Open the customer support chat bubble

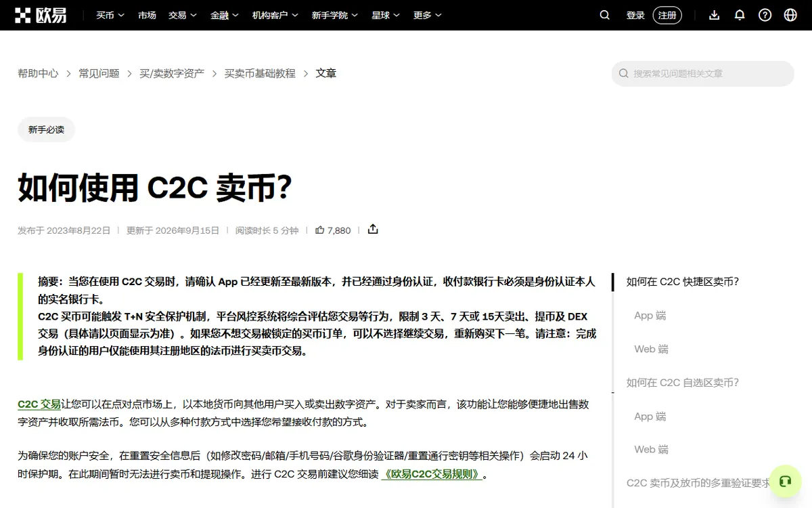pos(785,482)
